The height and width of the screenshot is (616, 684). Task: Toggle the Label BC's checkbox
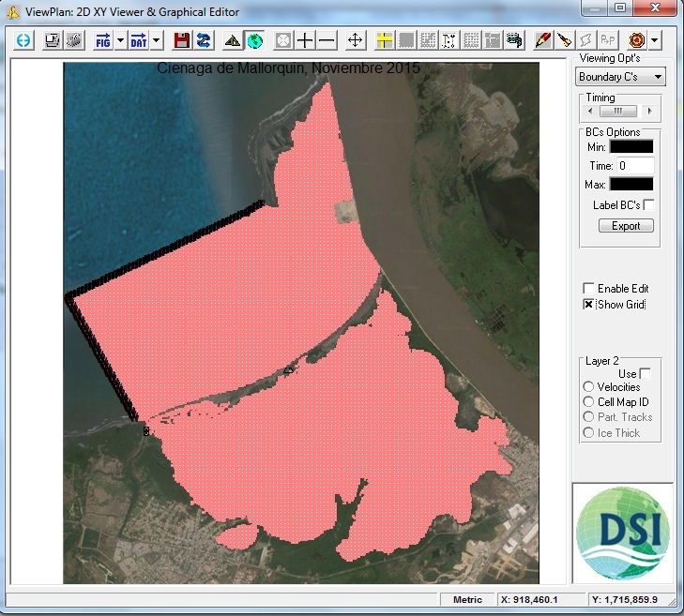(x=648, y=205)
